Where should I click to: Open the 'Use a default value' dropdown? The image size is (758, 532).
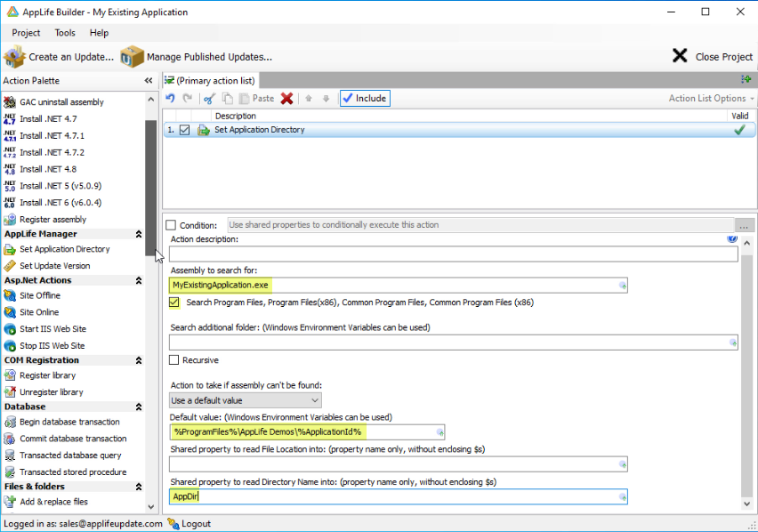coord(245,400)
